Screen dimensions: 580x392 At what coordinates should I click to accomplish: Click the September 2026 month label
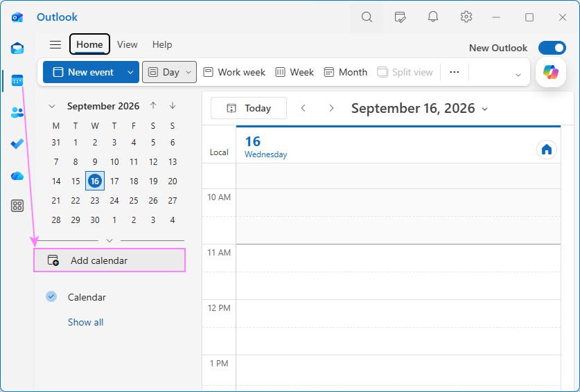point(103,106)
